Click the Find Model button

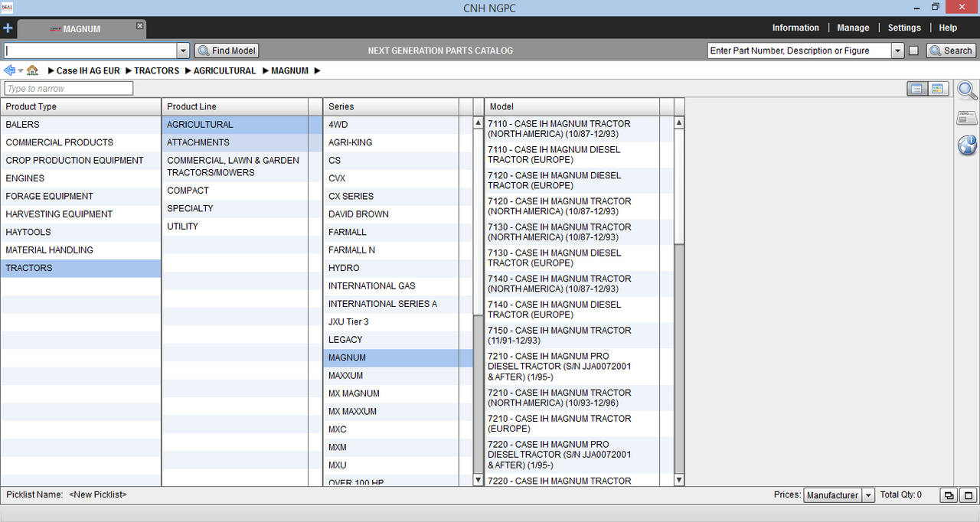(x=227, y=51)
